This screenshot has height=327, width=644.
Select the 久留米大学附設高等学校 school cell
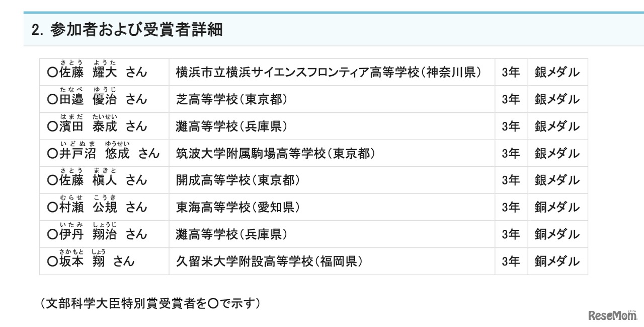point(269,261)
